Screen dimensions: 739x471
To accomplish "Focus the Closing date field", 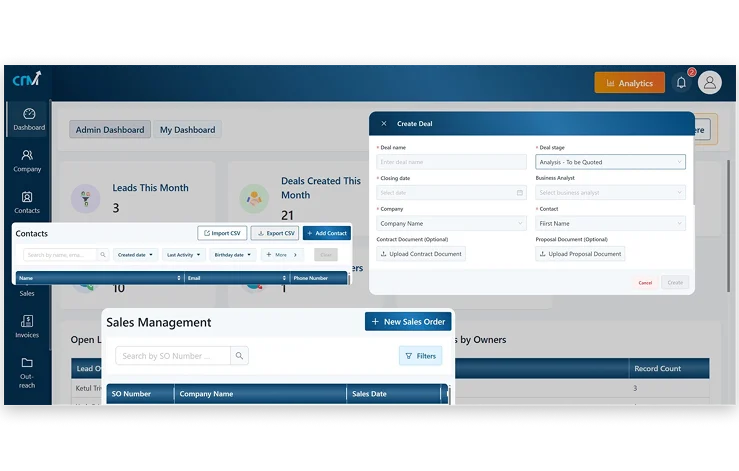I will coord(451,192).
